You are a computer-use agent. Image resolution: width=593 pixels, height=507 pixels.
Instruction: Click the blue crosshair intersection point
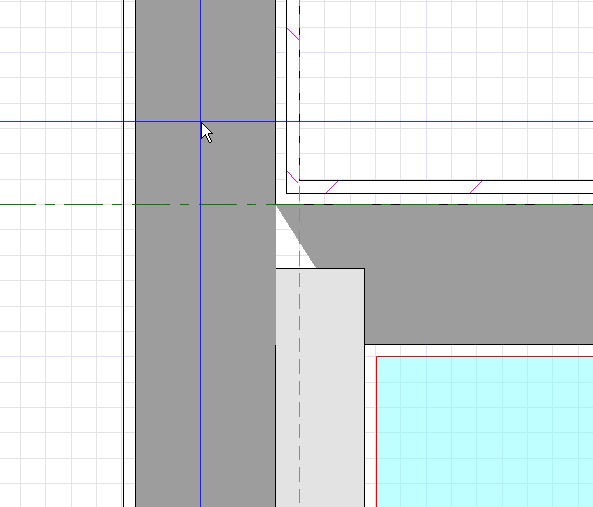tap(200, 121)
